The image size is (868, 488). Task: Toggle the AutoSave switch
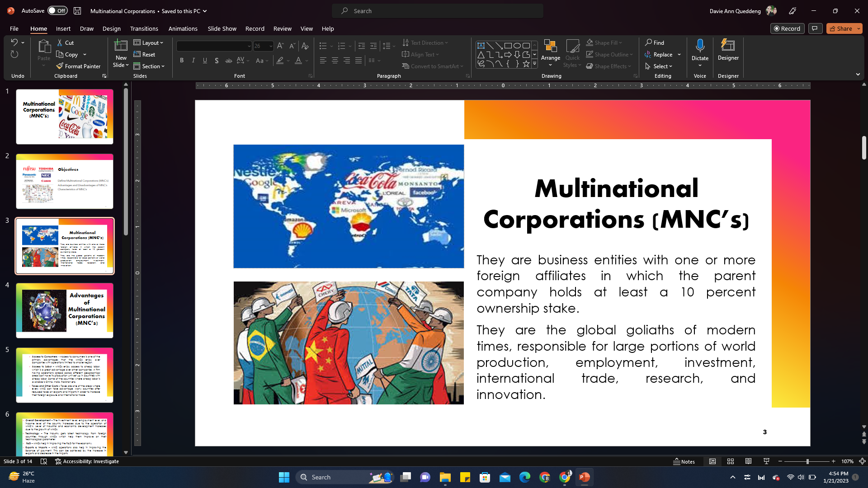pos(57,10)
